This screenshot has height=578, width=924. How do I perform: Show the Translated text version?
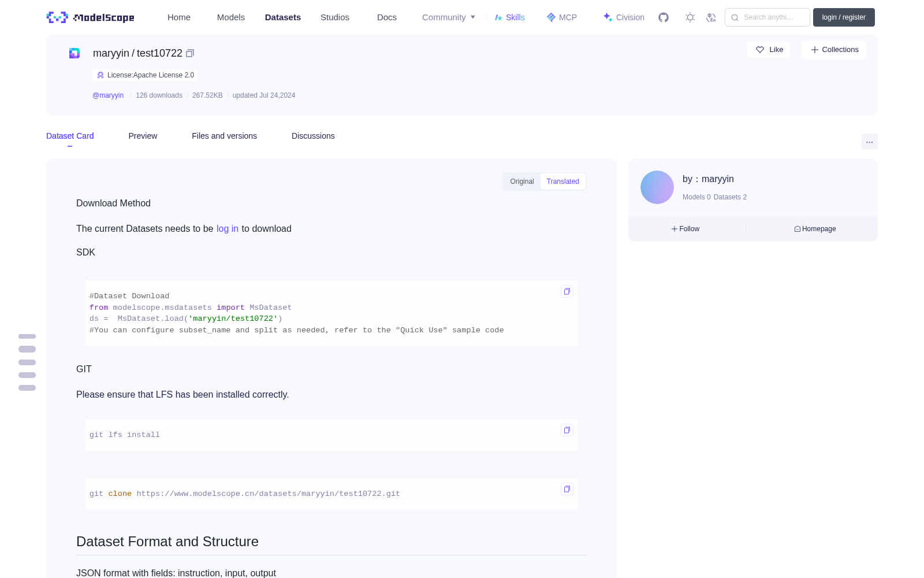(563, 181)
